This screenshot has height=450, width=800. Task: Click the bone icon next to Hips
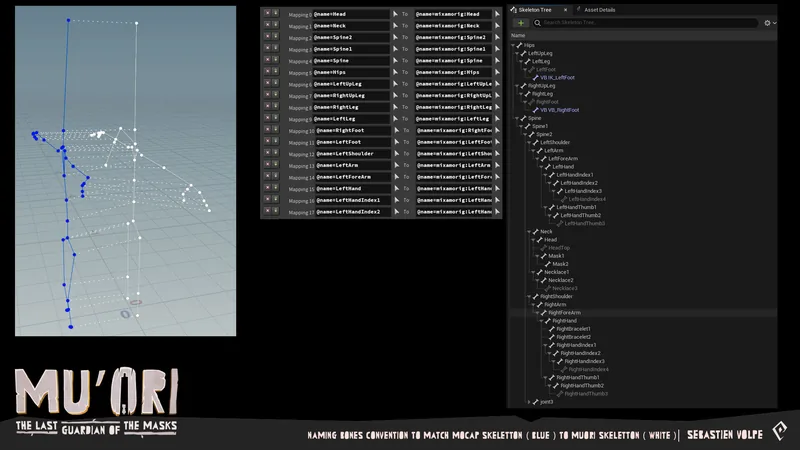click(520, 45)
